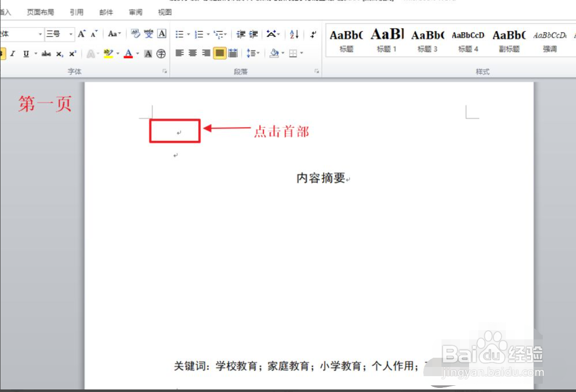576x392 pixels.
Task: Click the Sort A-Z icon
Action: tap(294, 34)
